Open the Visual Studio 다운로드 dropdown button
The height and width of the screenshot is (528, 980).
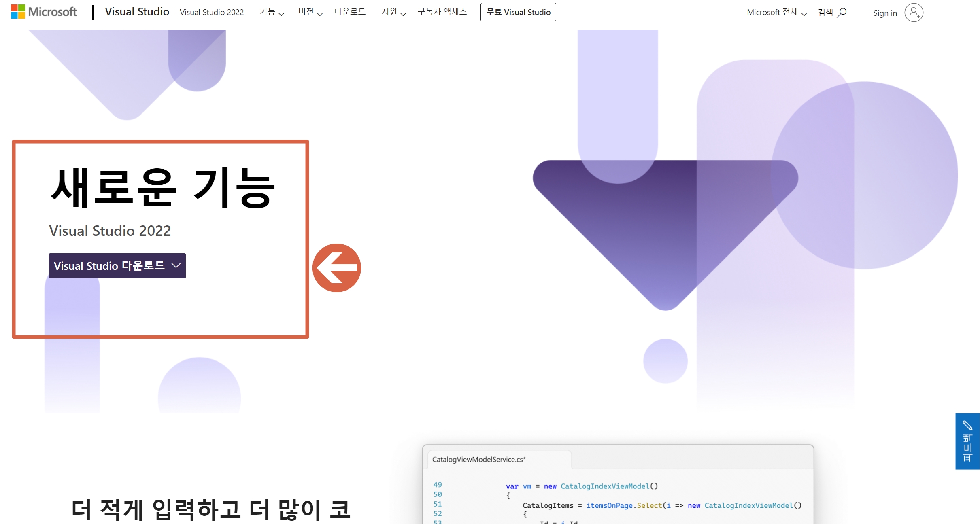click(x=117, y=266)
